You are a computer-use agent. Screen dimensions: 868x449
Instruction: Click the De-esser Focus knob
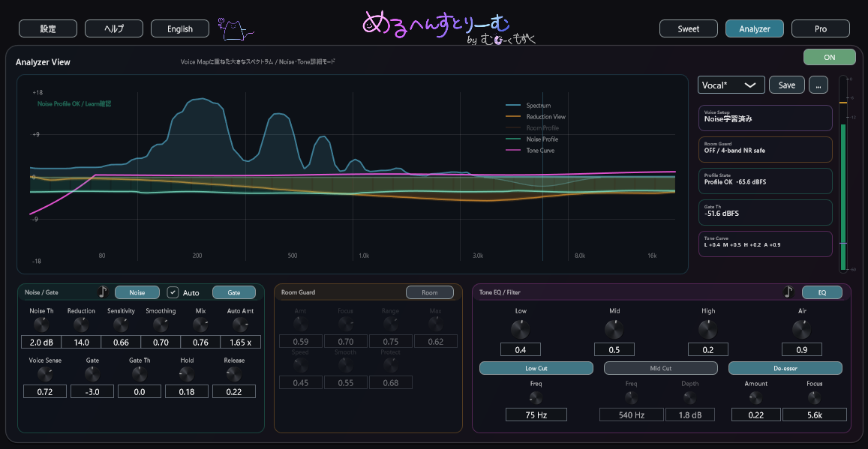(x=814, y=397)
